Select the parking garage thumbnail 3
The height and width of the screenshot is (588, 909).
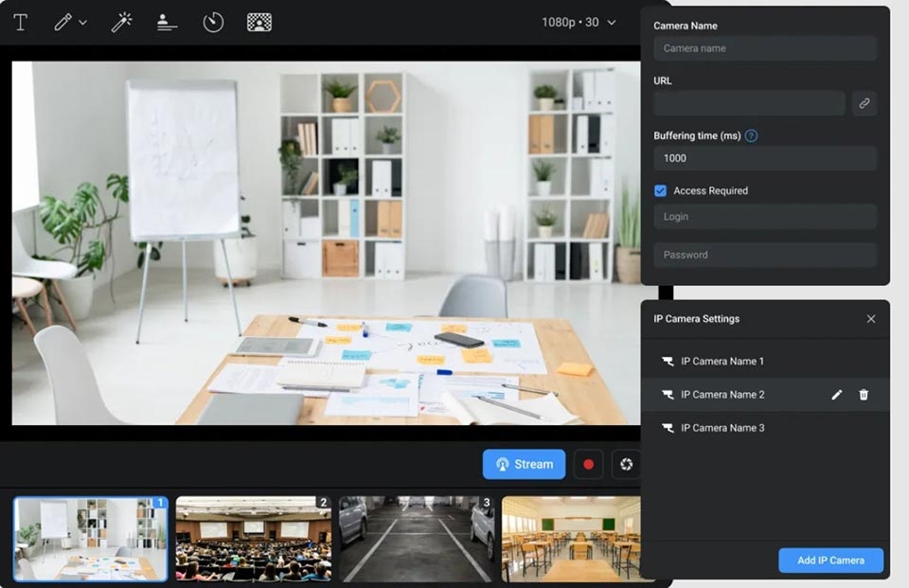click(417, 539)
